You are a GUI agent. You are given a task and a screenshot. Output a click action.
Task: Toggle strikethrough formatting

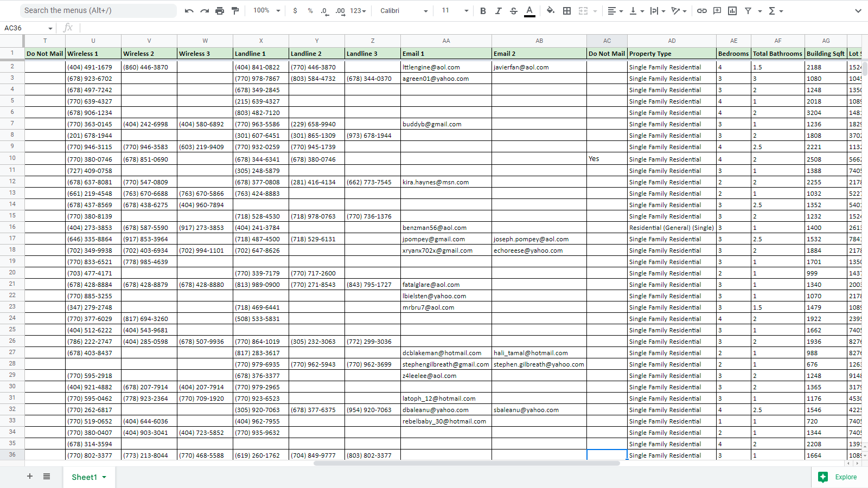click(x=513, y=11)
